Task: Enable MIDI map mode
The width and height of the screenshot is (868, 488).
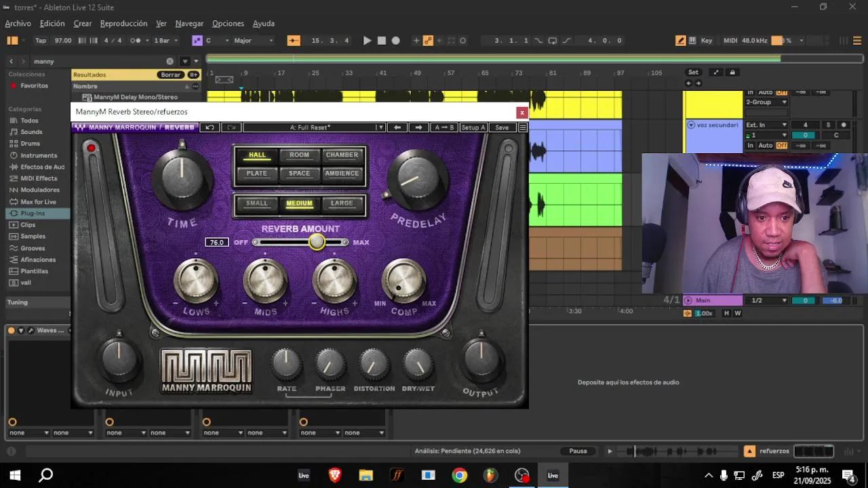Action: 730,41
